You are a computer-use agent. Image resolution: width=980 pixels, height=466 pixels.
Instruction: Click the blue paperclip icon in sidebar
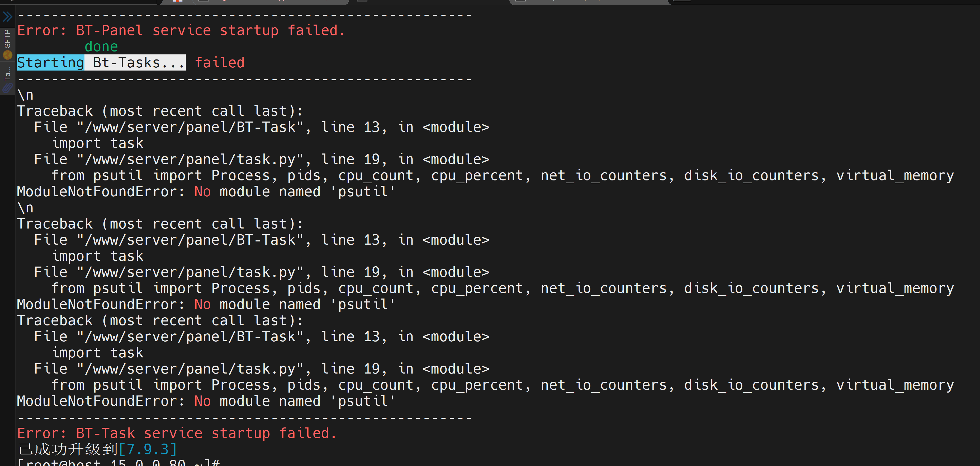point(8,88)
